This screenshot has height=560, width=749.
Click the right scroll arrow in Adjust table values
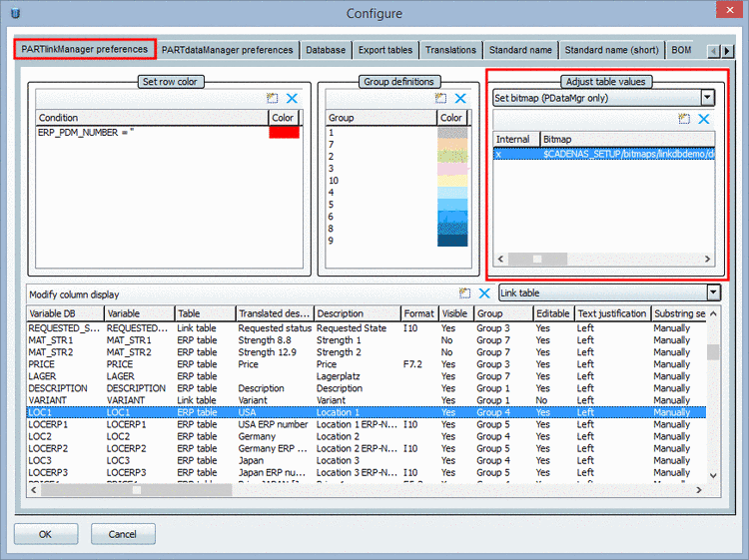click(707, 259)
